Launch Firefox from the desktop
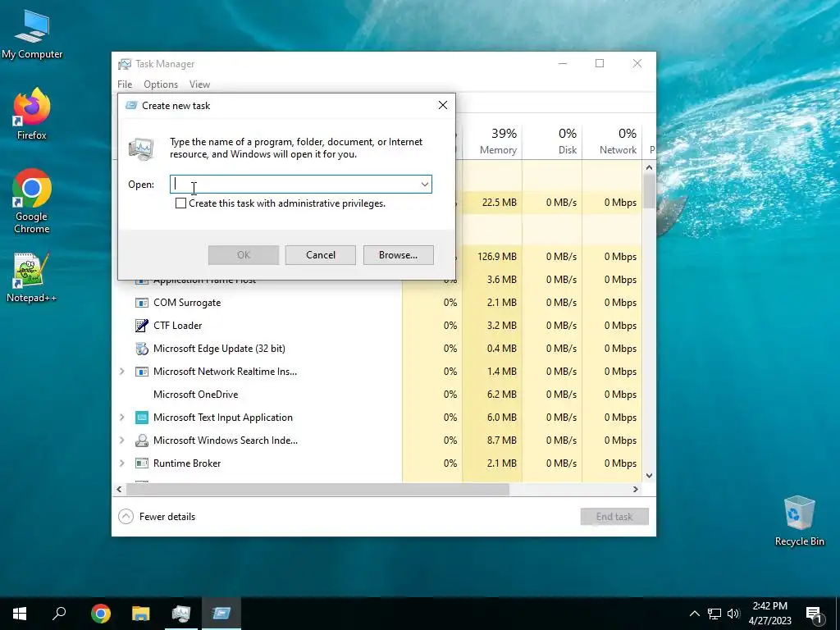 32,113
